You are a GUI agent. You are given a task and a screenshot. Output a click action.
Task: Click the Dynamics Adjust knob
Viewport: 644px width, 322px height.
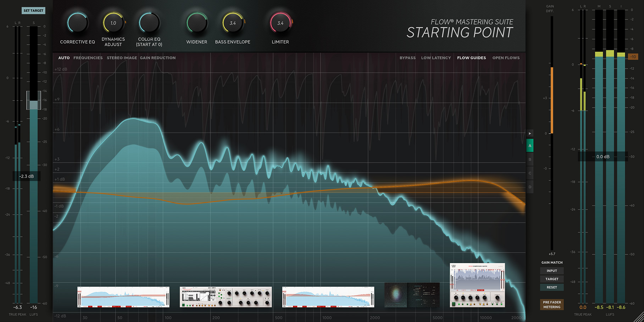(x=113, y=23)
